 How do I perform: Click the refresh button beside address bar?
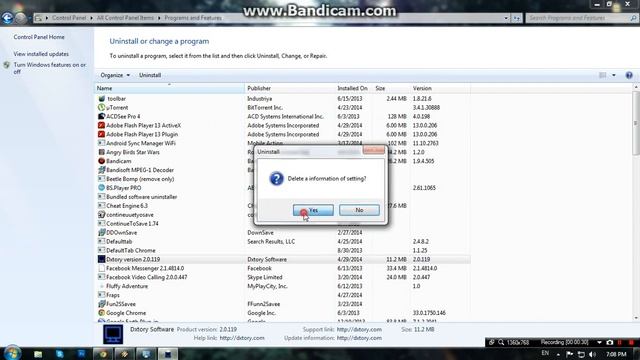(517, 18)
